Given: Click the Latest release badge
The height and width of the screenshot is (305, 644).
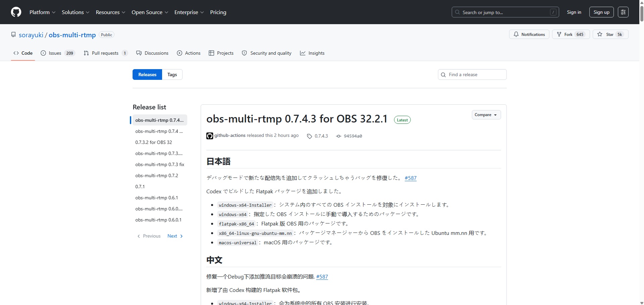Looking at the screenshot, I should pyautogui.click(x=402, y=120).
